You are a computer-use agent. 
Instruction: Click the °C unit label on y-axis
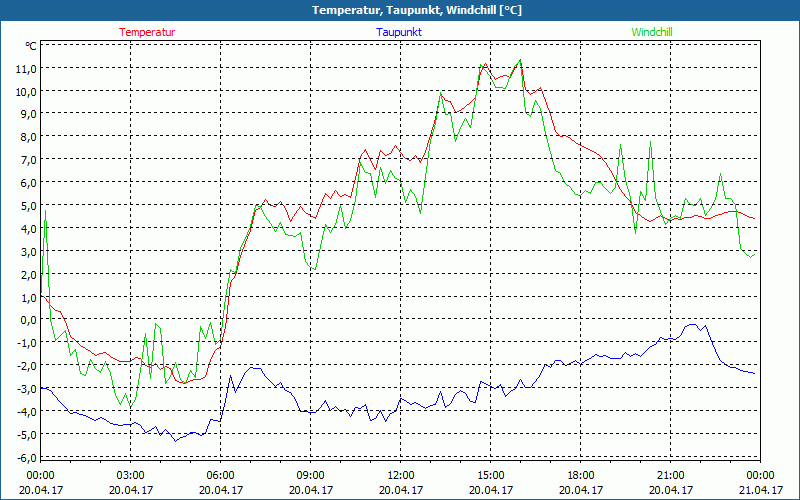click(31, 46)
